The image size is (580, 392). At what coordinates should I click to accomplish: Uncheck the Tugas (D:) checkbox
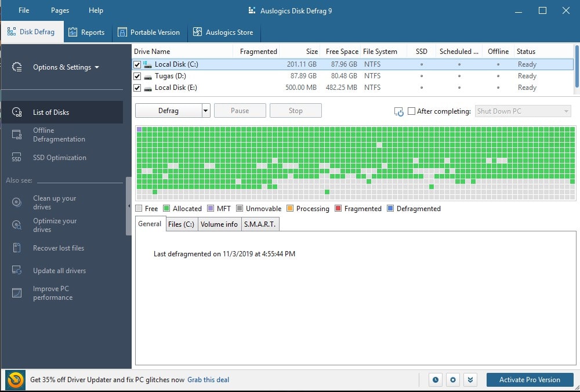[x=137, y=76]
